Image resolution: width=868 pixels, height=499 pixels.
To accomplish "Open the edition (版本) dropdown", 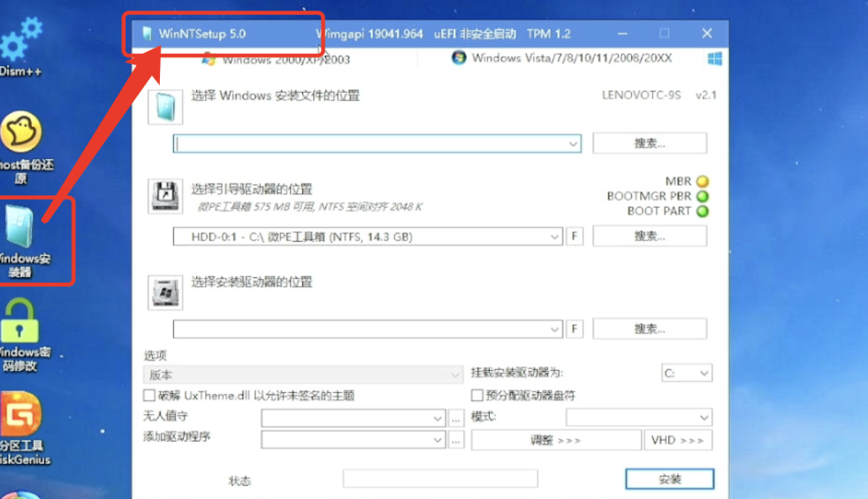I will 303,374.
